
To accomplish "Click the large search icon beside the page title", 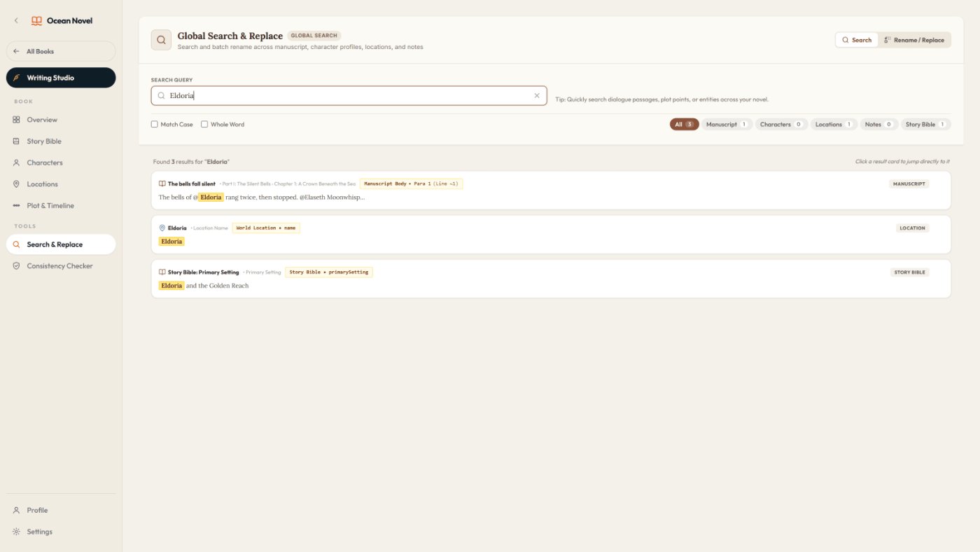I will [161, 40].
